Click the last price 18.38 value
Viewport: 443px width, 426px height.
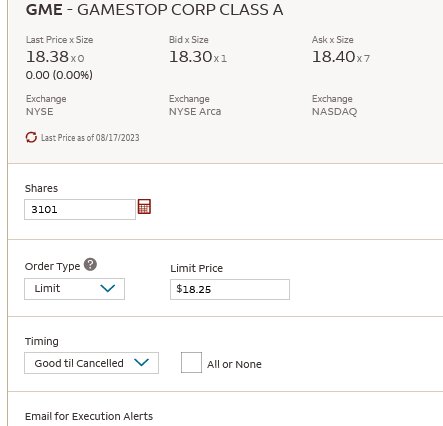coord(47,57)
